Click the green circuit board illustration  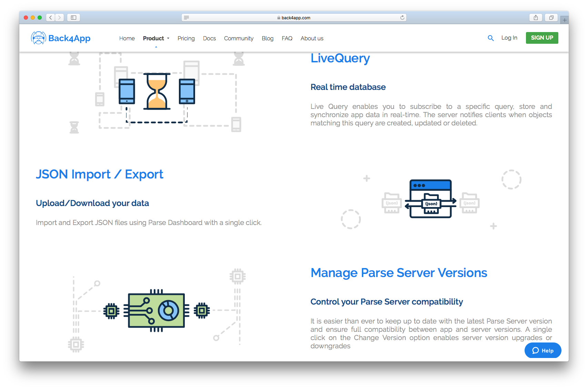[156, 310]
